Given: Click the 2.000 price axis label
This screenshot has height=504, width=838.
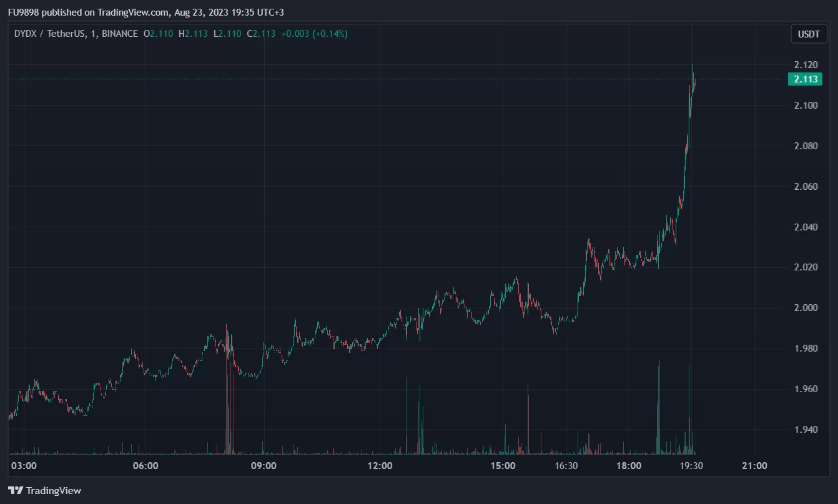Looking at the screenshot, I should [x=805, y=308].
